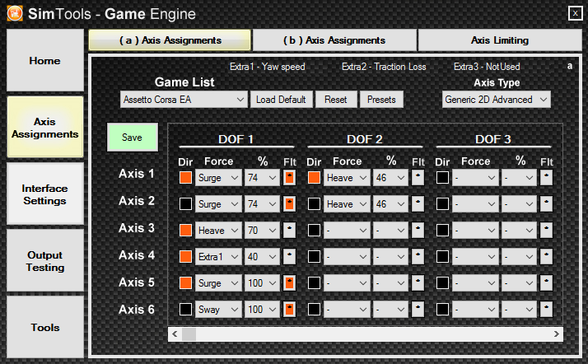This screenshot has width=588, height=364.
Task: Toggle Axis 1 DOF 1 direction box
Action: [185, 177]
